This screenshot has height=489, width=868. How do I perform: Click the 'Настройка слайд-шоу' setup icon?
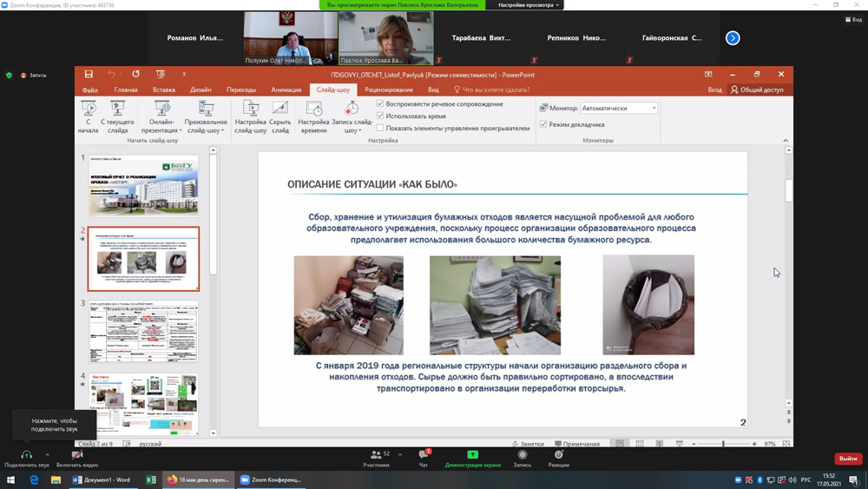pyautogui.click(x=250, y=109)
